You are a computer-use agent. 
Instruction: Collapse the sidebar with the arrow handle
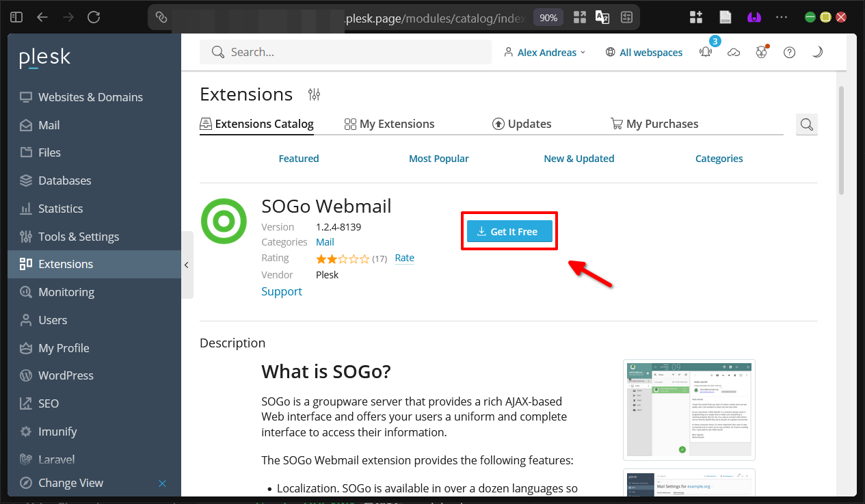(x=186, y=265)
